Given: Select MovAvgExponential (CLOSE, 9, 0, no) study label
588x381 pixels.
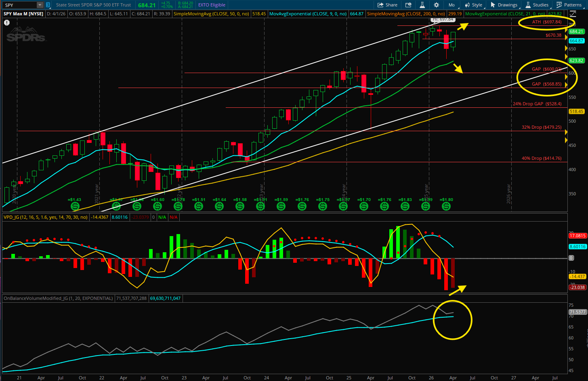Looking at the screenshot, I should click(308, 14).
